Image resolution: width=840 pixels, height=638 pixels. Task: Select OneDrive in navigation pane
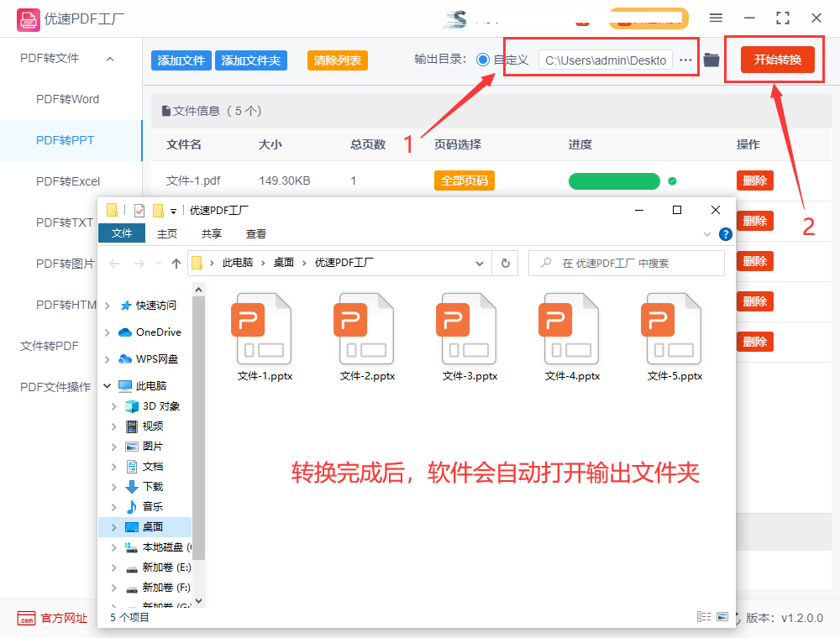(x=159, y=332)
